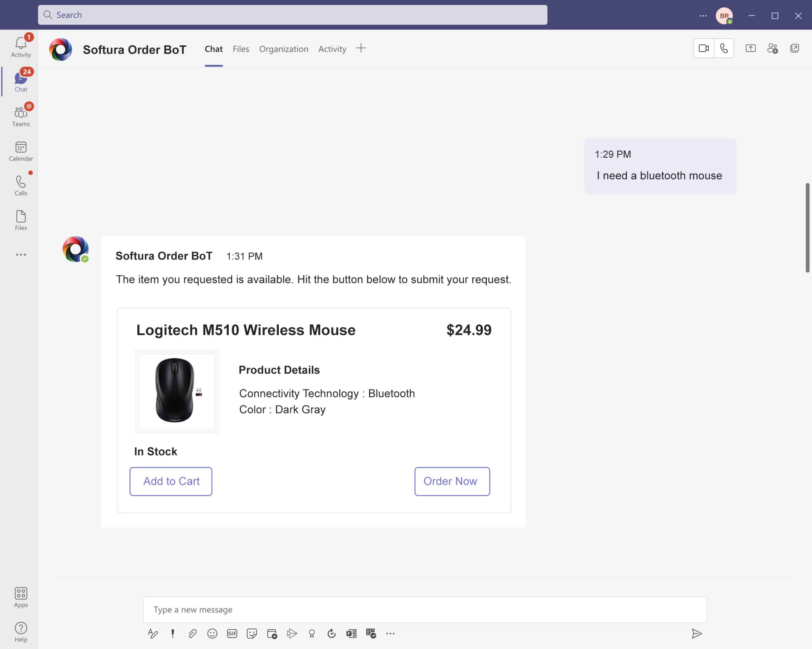This screenshot has height=649, width=812.
Task: Start a video call
Action: click(x=704, y=48)
